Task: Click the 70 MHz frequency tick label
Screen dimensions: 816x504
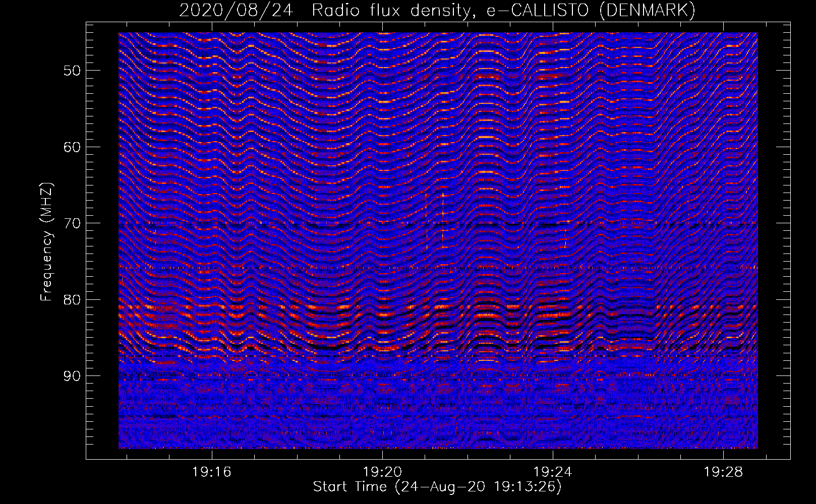Action: 72,223
